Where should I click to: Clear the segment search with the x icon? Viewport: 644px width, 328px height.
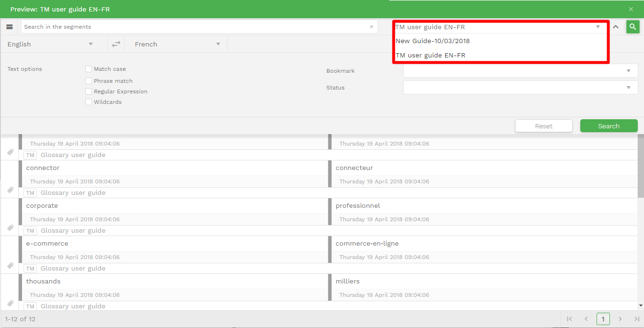pos(371,27)
